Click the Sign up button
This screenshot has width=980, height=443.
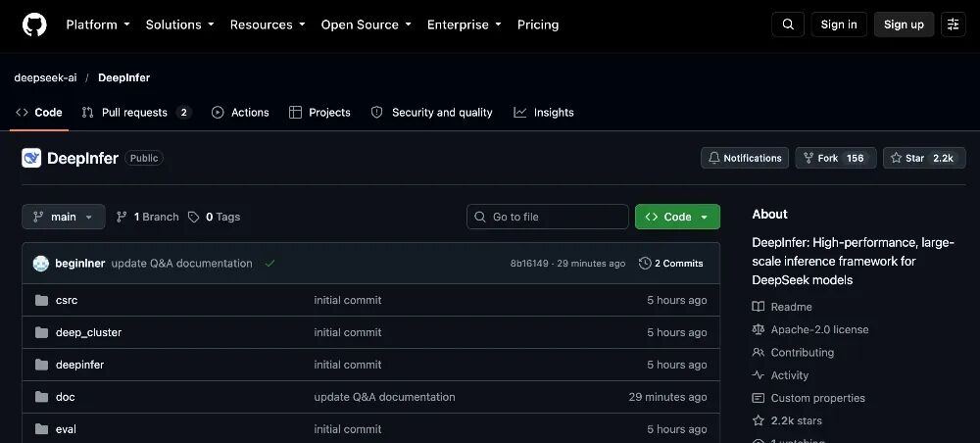click(904, 25)
